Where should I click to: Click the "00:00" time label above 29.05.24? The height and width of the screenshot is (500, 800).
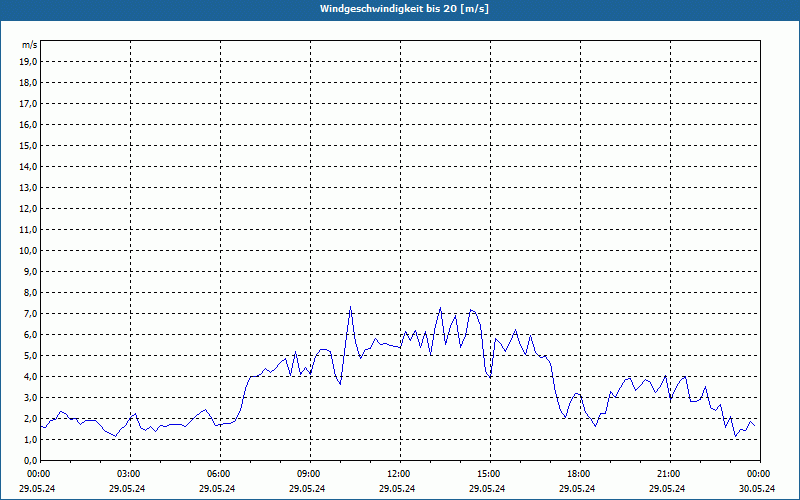point(39,474)
